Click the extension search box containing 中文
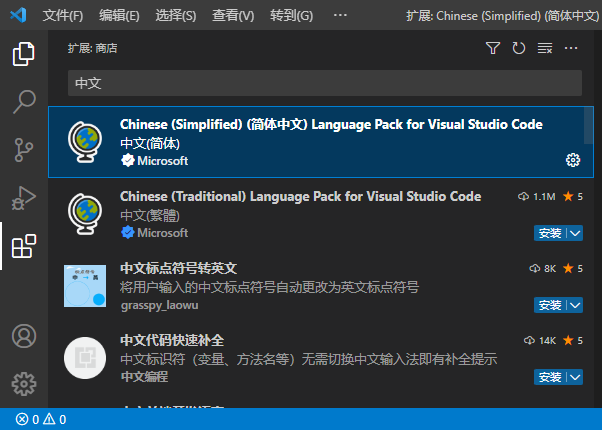602x430 pixels. (x=325, y=83)
